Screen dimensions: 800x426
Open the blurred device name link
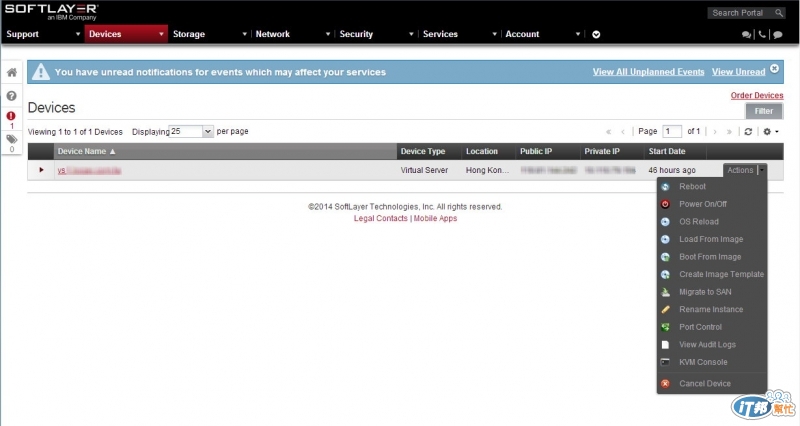pos(89,170)
